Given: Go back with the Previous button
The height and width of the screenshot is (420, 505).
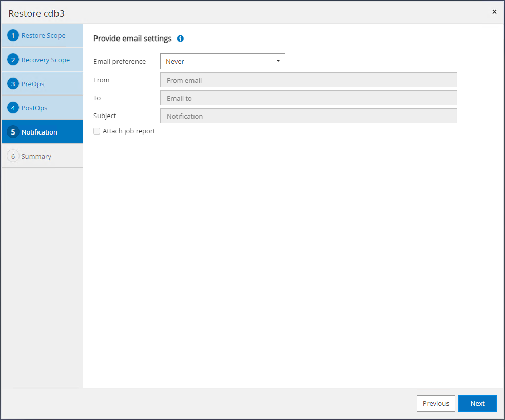Looking at the screenshot, I should 436,403.
